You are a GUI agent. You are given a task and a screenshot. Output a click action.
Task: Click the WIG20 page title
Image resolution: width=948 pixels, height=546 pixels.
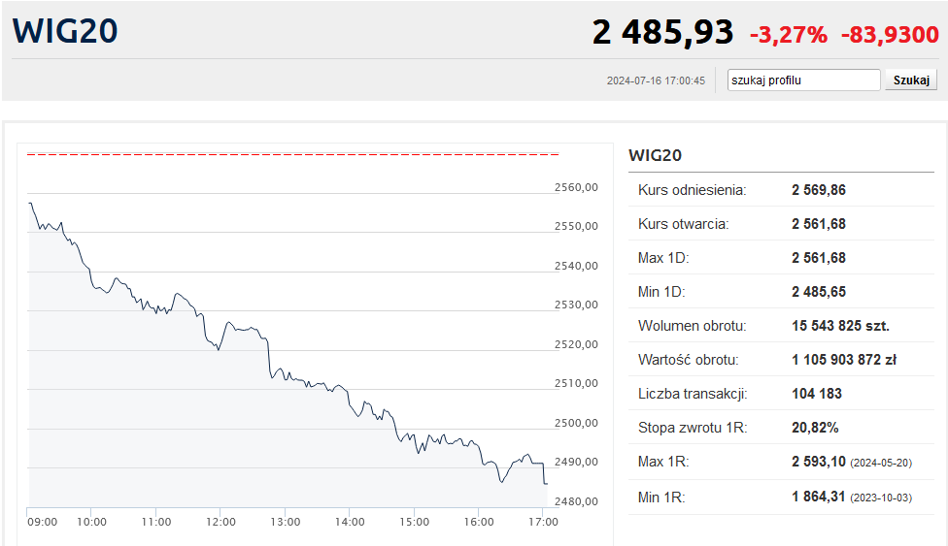(x=66, y=31)
